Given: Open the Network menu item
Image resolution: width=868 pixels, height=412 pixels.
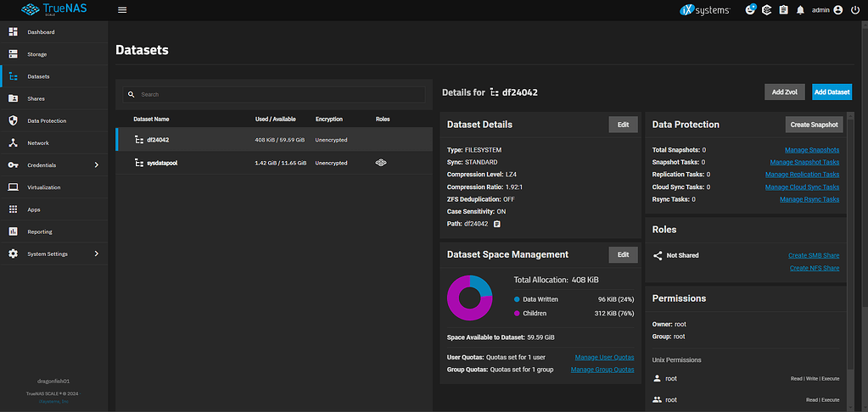Looking at the screenshot, I should pyautogui.click(x=54, y=142).
